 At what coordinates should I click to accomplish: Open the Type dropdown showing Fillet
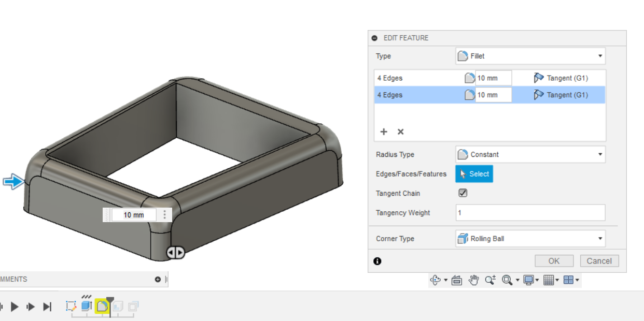click(530, 56)
